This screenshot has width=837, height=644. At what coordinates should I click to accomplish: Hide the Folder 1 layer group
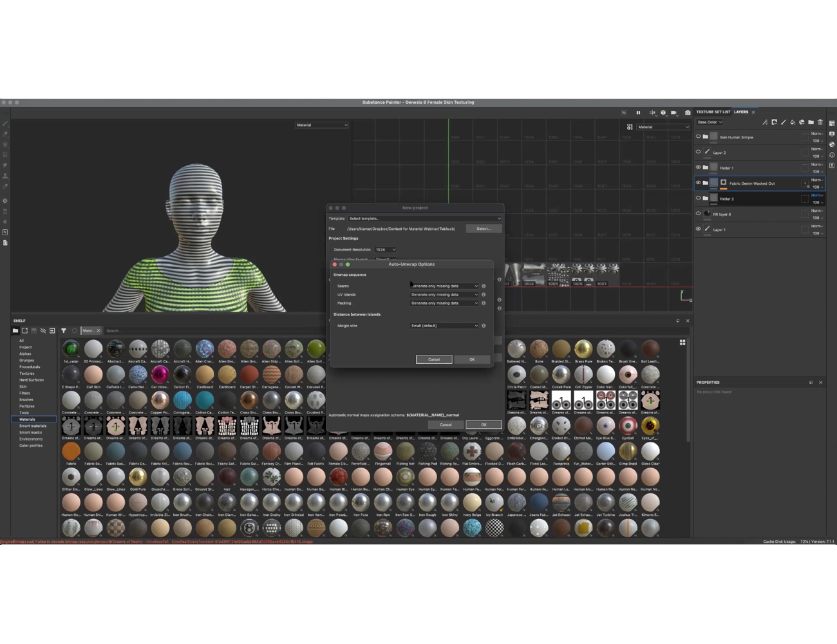coord(699,167)
